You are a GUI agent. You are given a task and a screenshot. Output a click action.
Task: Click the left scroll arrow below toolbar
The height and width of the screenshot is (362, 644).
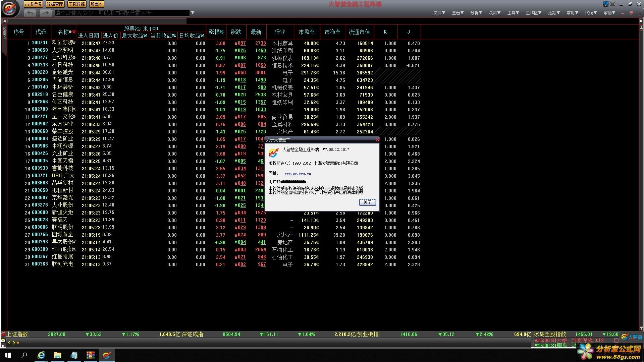4,21
